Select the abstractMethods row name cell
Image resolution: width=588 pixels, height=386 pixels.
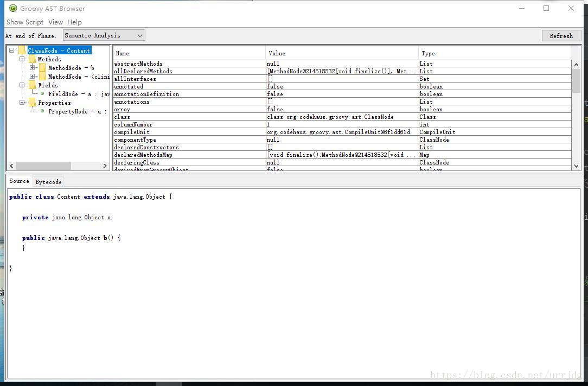click(x=189, y=64)
